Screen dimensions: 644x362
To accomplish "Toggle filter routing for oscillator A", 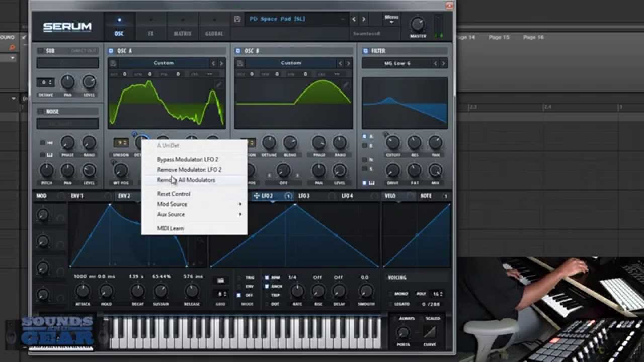I will tap(365, 136).
